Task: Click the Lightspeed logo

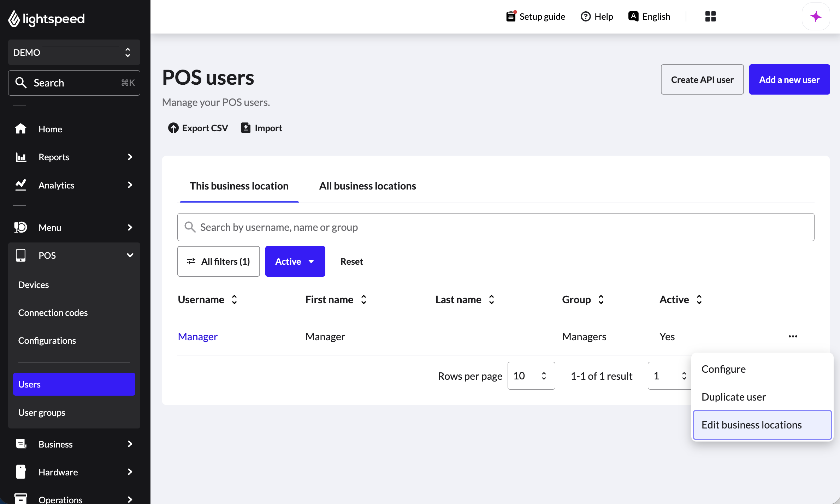Action: 46,18
